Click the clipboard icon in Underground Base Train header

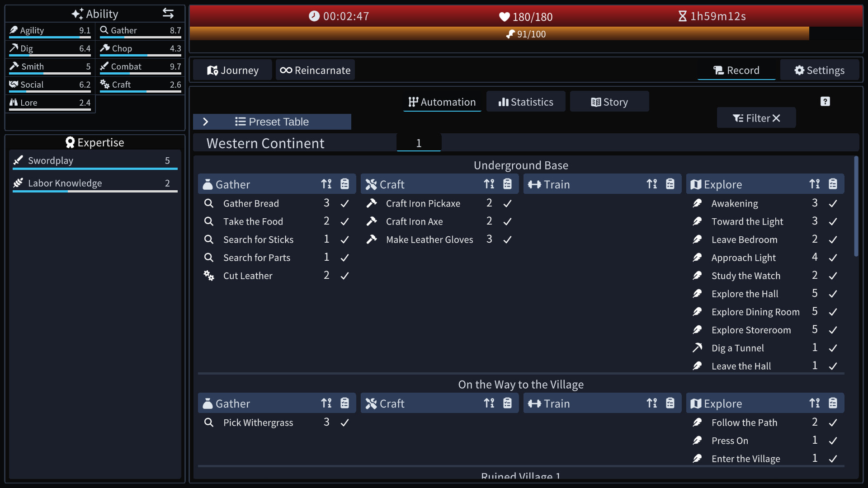pyautogui.click(x=670, y=184)
